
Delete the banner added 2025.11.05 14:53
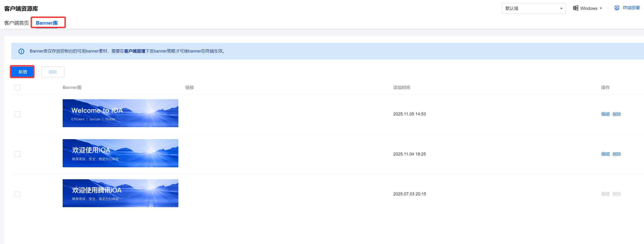coord(617,114)
